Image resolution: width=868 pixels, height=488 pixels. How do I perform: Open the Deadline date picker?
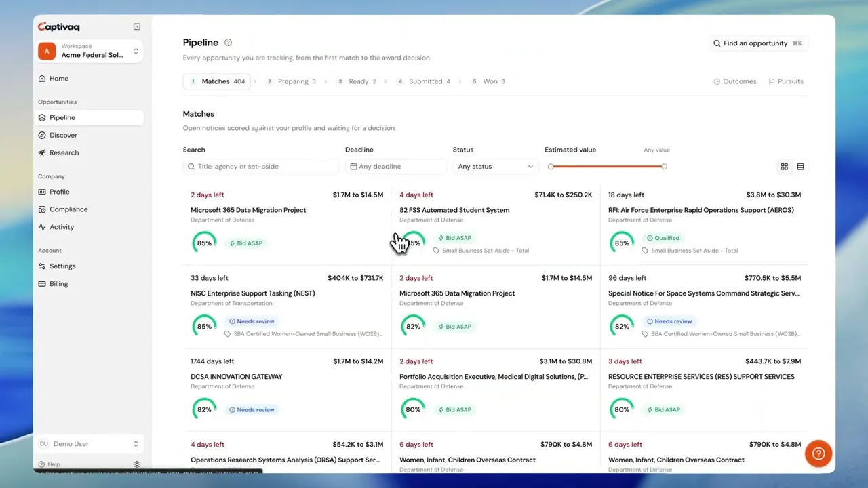396,167
